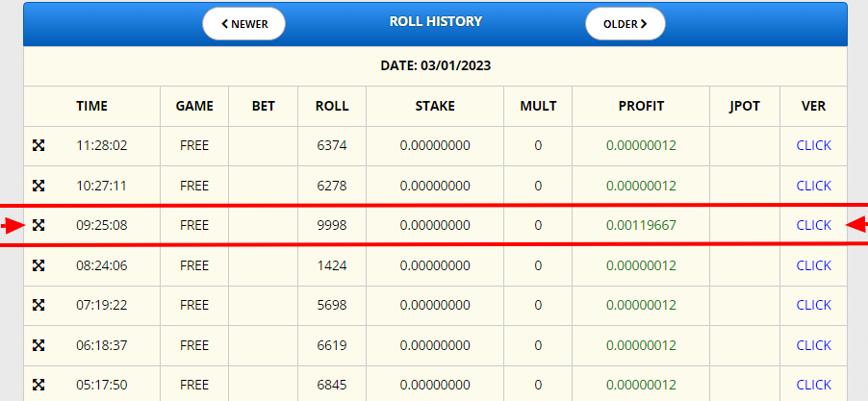Viewport: 868px width, 401px height.
Task: Click the ROLL column header
Action: [332, 106]
